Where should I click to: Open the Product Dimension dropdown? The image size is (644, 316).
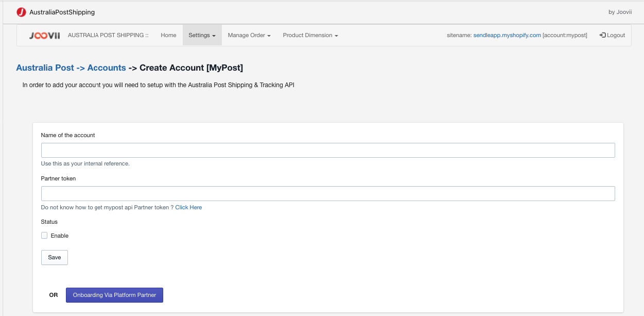pos(307,35)
